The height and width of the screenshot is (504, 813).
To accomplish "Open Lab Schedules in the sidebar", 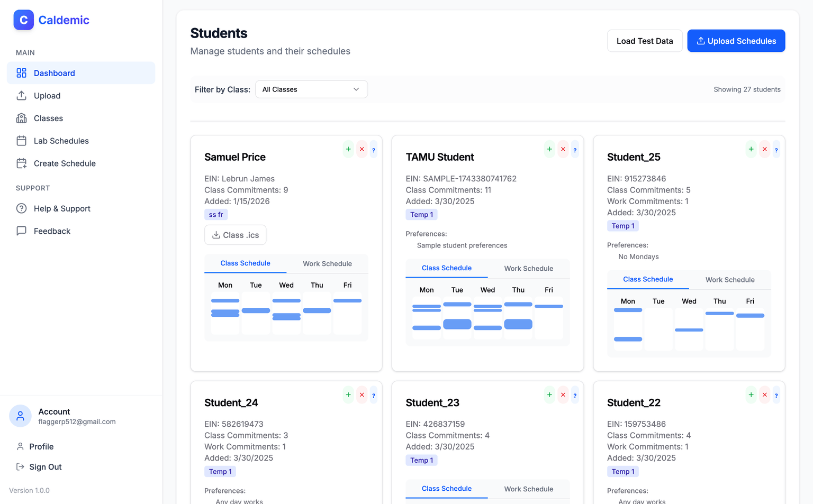I will pos(81,141).
